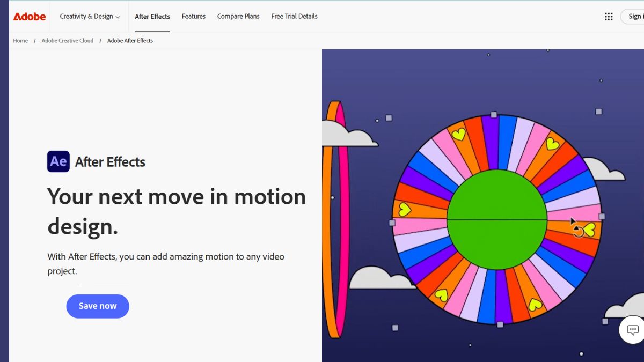Click the "With After Effects, you can add amazing motion" paragraph
The image size is (644, 362).
166,263
